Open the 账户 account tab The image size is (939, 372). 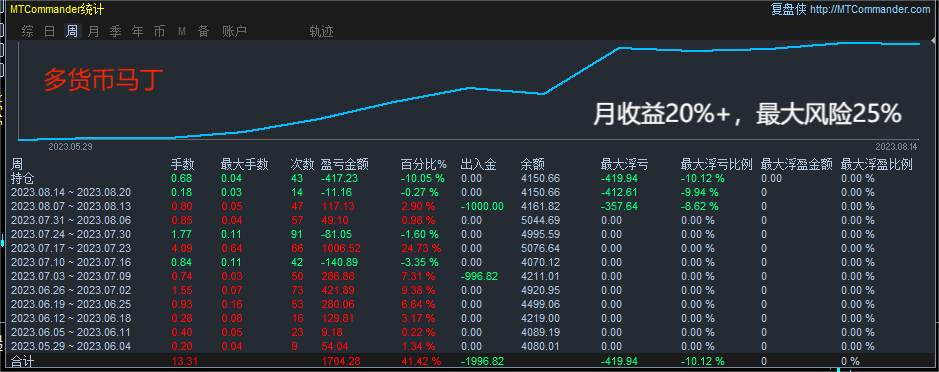234,32
